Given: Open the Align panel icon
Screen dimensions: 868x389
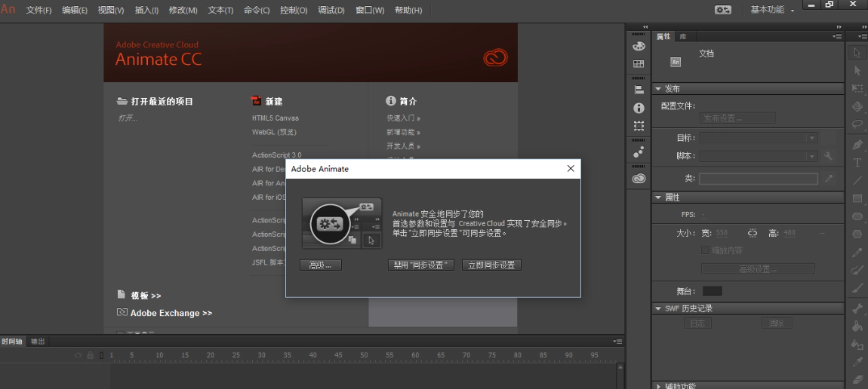Looking at the screenshot, I should tap(639, 90).
